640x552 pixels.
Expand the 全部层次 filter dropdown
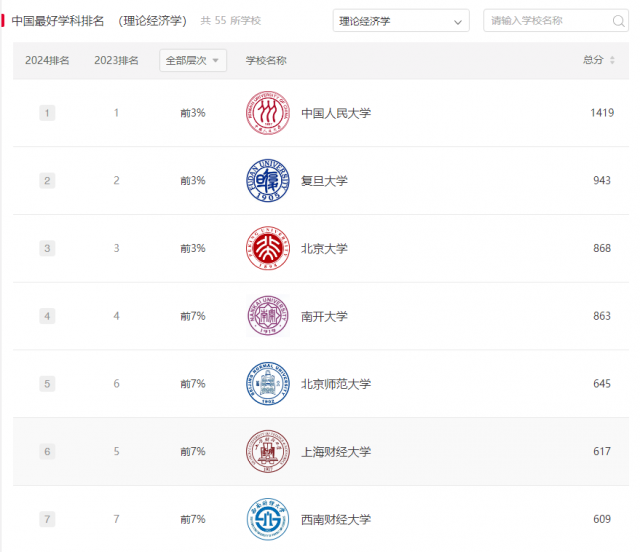(x=193, y=61)
